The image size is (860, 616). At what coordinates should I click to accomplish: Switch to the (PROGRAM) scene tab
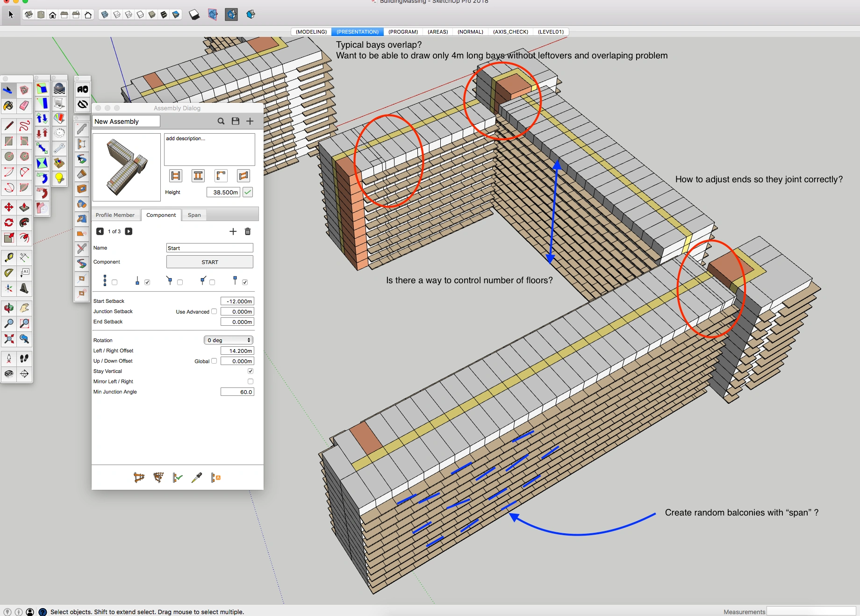tap(403, 32)
